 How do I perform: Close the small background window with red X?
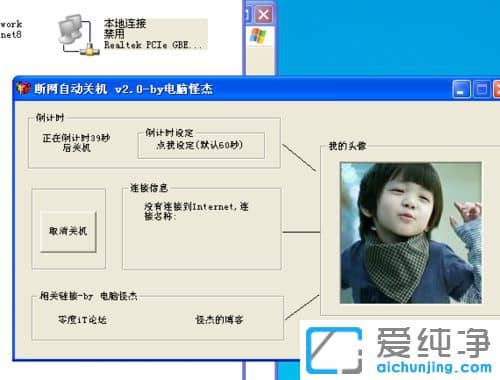[264, 15]
